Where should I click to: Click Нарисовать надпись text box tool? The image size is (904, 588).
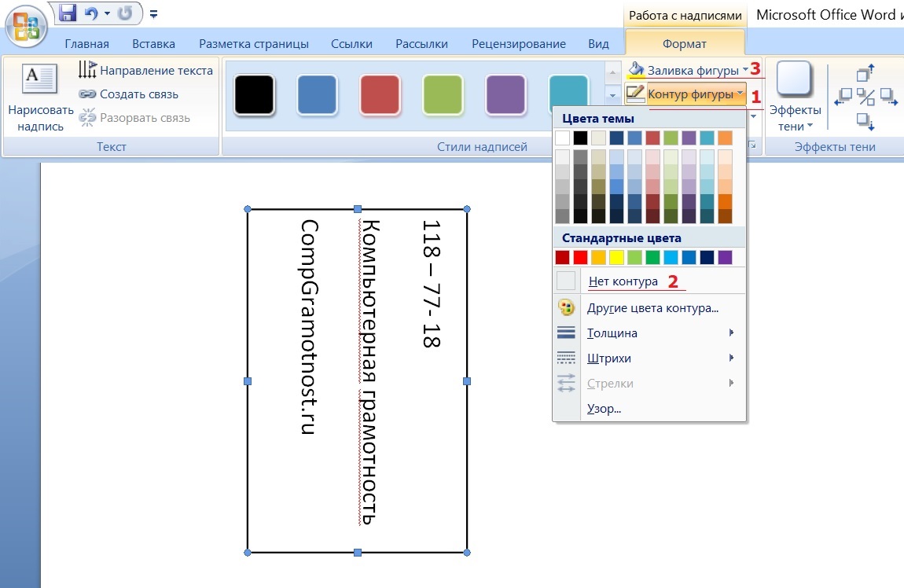point(40,98)
